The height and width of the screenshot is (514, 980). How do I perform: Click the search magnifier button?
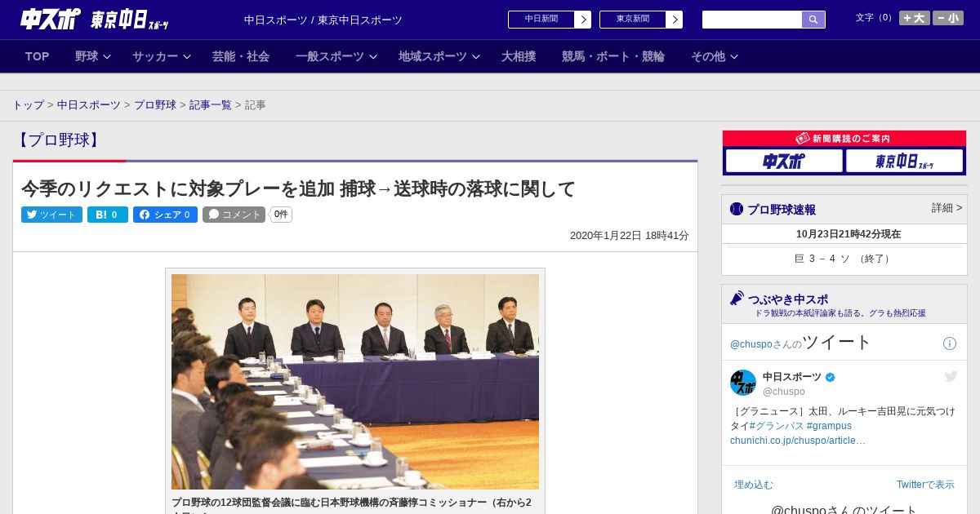(813, 20)
